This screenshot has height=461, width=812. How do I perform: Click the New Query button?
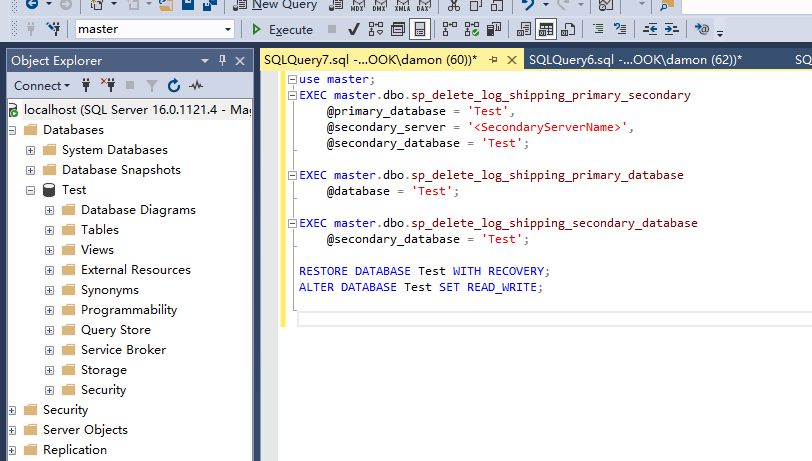coord(275,5)
